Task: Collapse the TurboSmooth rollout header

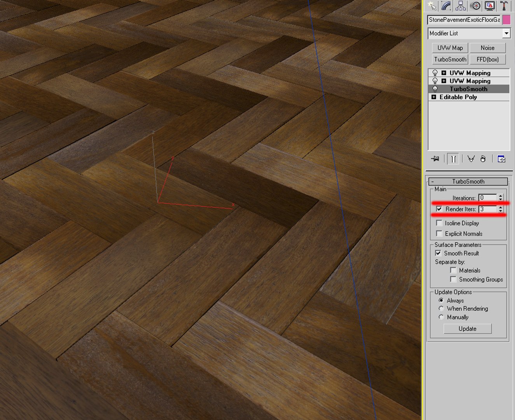Action: click(x=468, y=182)
